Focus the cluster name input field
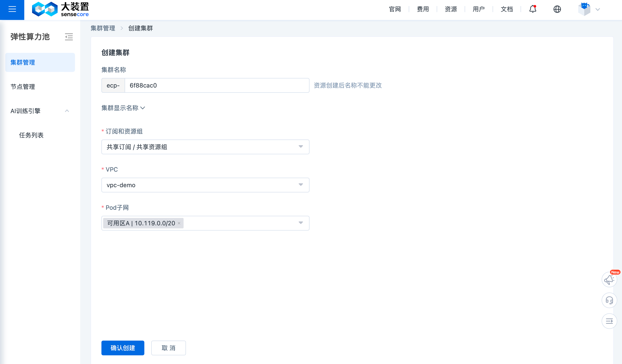Viewport: 622px width, 364px height. 217,85
